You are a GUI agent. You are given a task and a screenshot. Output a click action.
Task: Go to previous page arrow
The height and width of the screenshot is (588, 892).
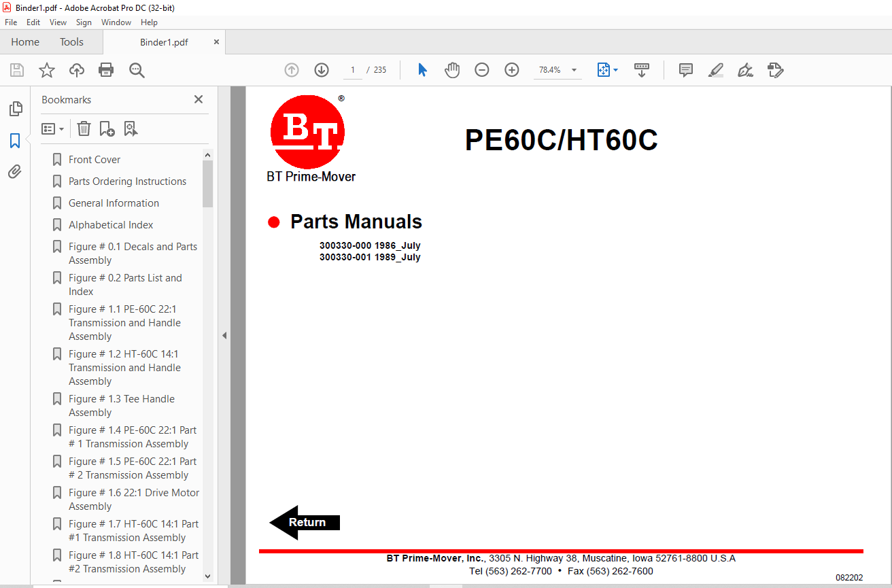point(292,70)
